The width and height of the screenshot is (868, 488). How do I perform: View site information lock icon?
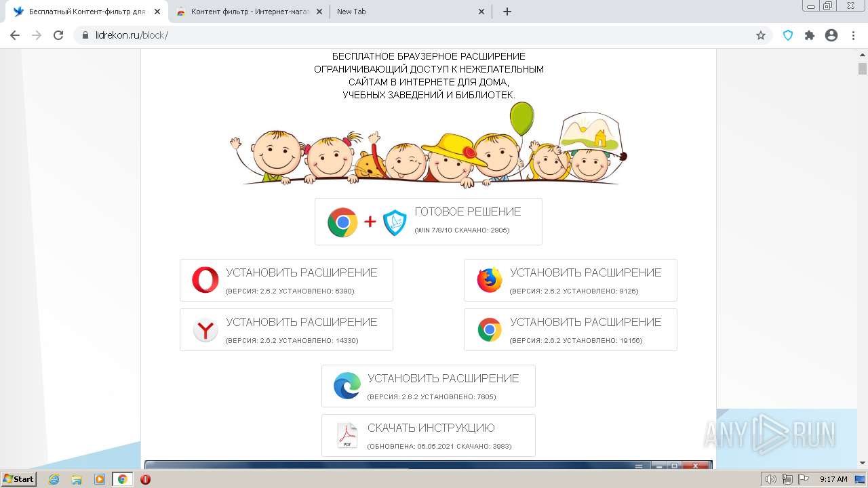(85, 35)
